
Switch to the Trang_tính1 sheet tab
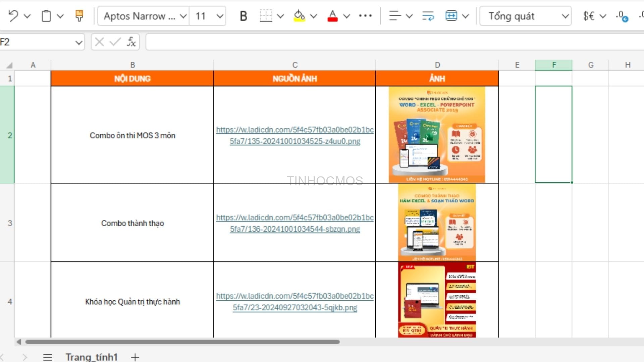(92, 357)
